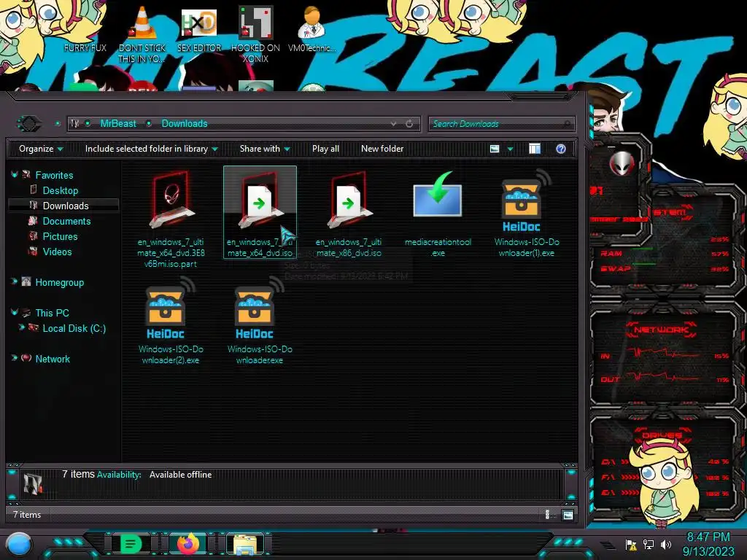Collapse the This PC tree node
This screenshot has height=560, width=747.
tap(15, 312)
